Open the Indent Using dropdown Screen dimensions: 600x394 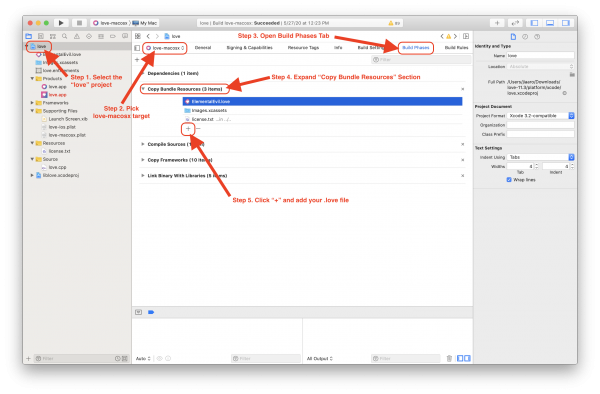541,157
